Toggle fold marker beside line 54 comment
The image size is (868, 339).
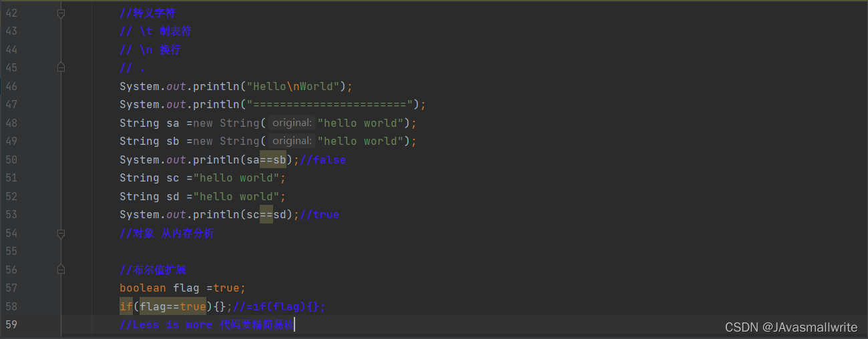61,233
